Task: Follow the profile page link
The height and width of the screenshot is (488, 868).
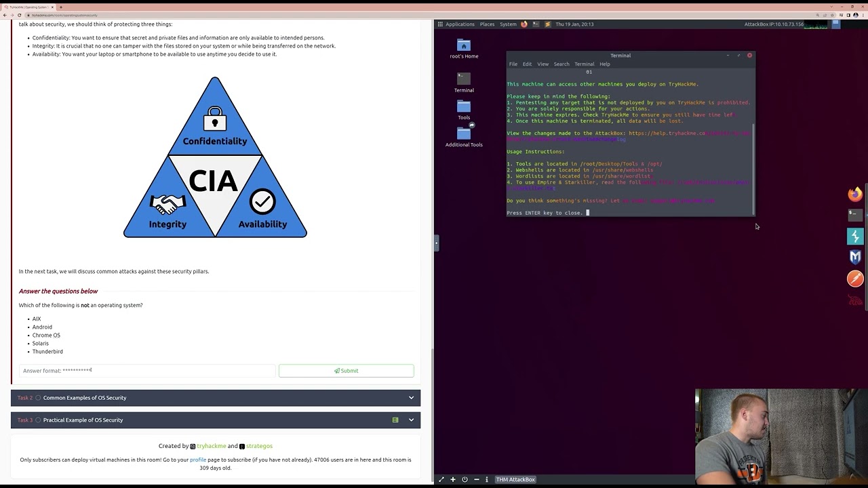Action: coord(198,460)
